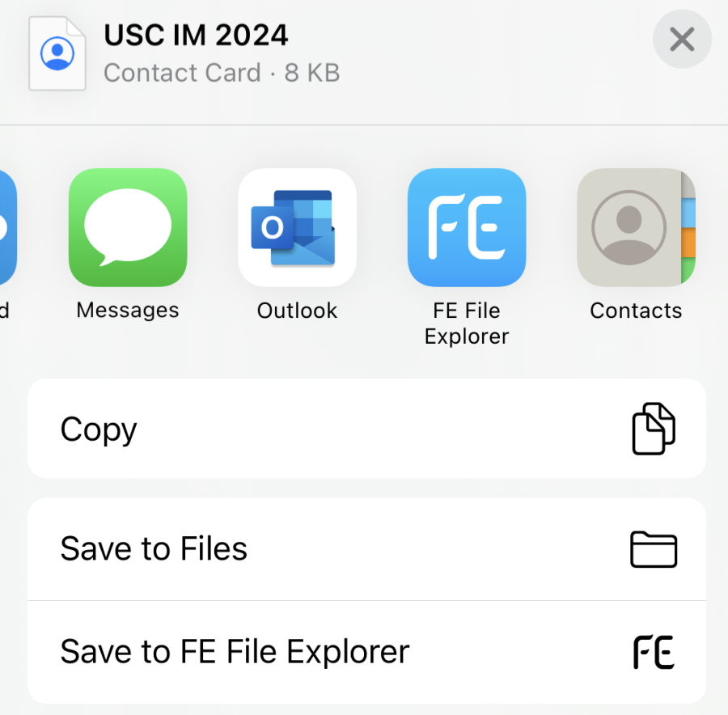Click the FE glyph in the bottom row
This screenshot has height=715, width=728.
653,653
